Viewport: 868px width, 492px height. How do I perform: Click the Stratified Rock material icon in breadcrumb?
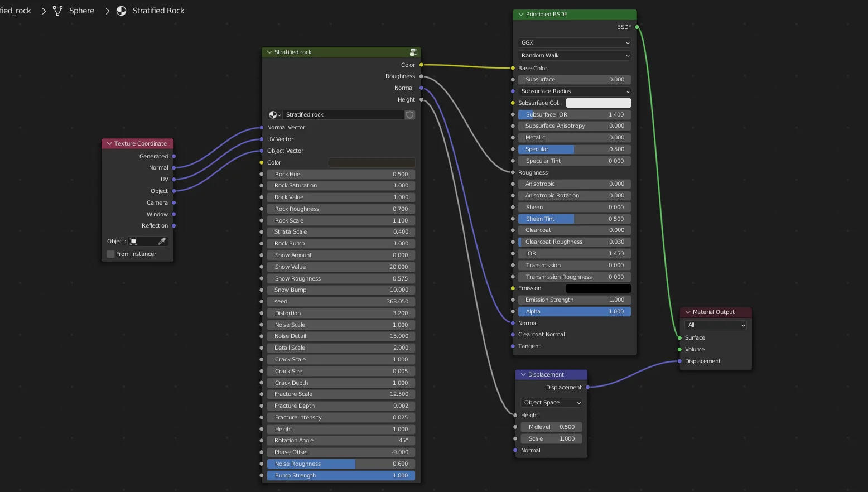tap(121, 11)
